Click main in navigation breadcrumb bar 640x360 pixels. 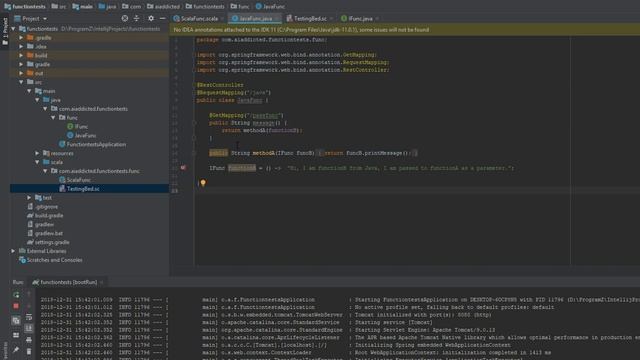(82, 7)
